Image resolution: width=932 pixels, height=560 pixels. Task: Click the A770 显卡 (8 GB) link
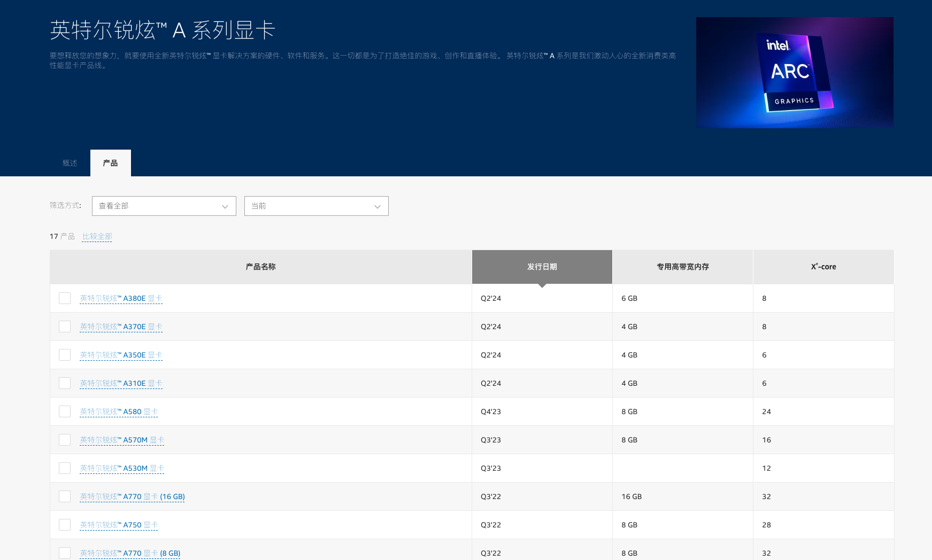point(130,553)
